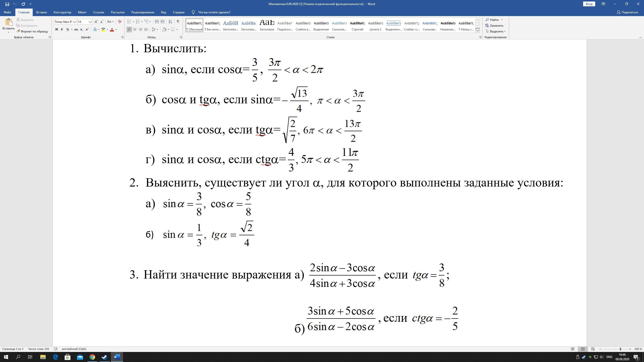The width and height of the screenshot is (644, 362).
Task: Click the language indicator английский (США)
Action: 74,349
